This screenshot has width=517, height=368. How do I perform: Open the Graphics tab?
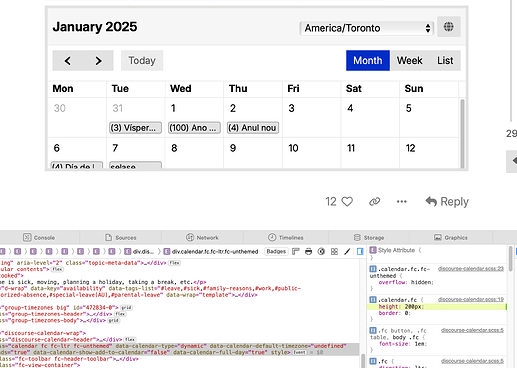click(451, 238)
